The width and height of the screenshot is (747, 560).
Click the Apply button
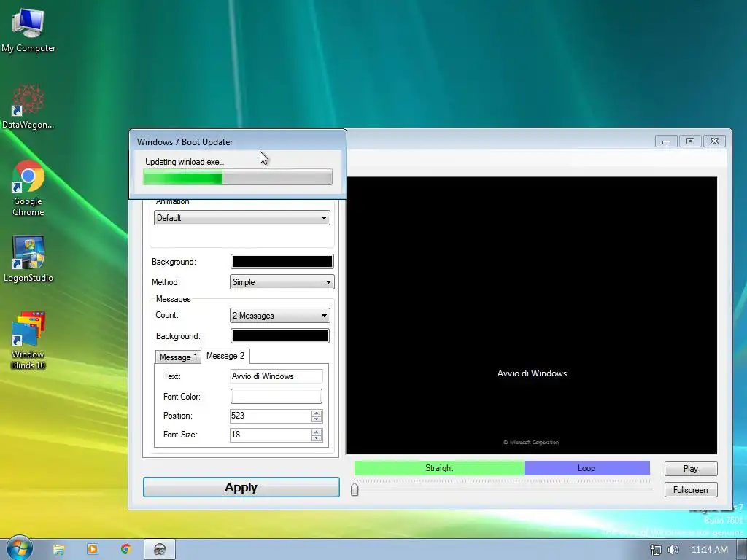241,487
